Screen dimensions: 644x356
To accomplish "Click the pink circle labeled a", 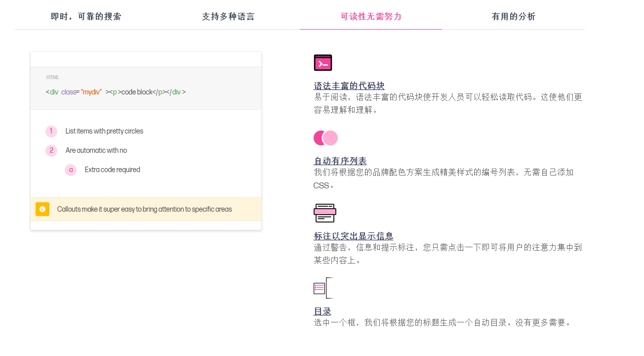I will tap(71, 170).
